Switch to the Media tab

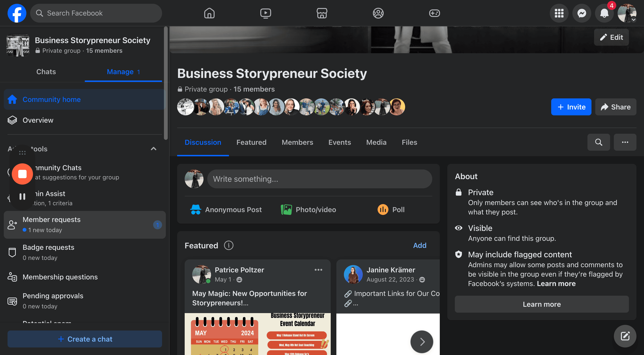376,142
